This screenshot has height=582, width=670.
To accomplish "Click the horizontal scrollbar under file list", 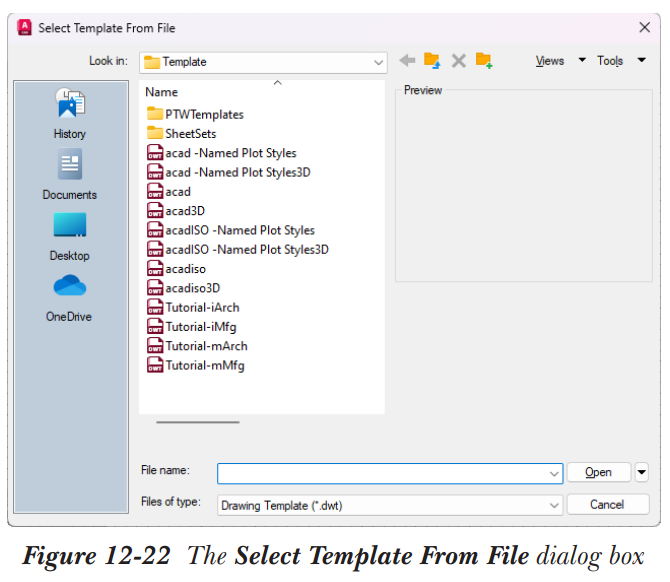I will [x=198, y=422].
